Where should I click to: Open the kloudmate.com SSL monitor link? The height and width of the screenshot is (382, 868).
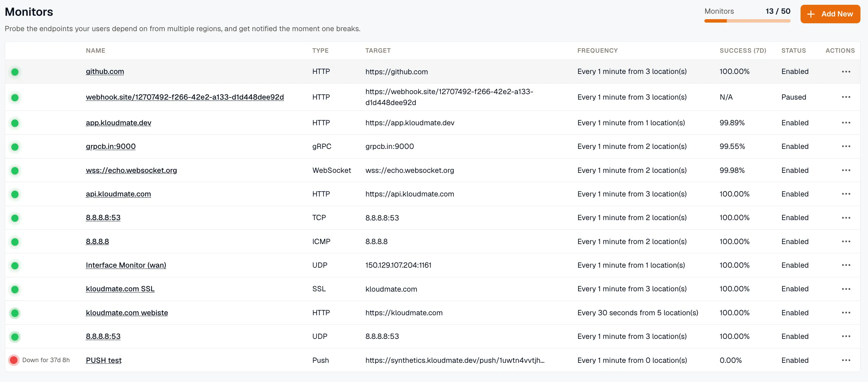pos(120,289)
